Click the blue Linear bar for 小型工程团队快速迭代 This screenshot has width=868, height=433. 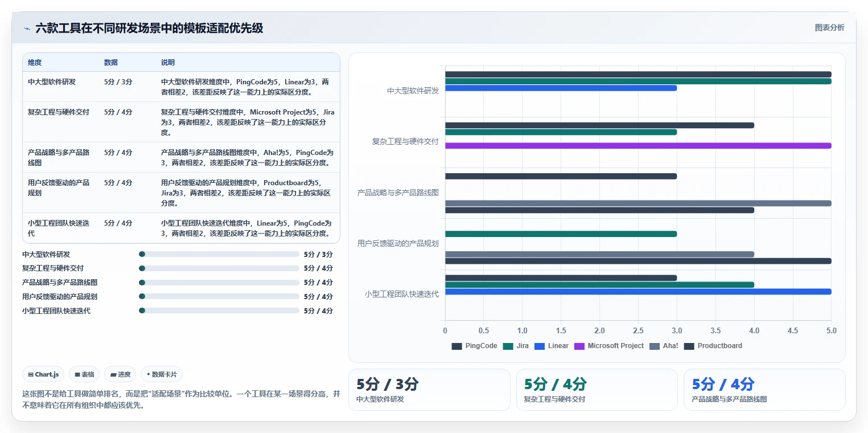(x=638, y=292)
